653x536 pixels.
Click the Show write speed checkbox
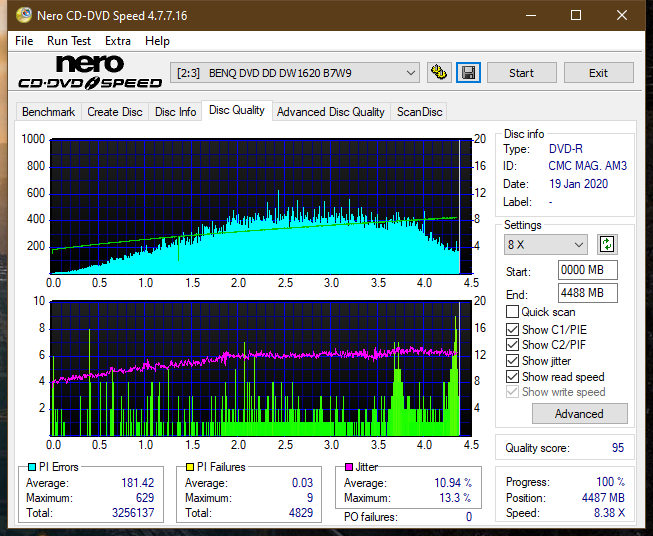512,392
